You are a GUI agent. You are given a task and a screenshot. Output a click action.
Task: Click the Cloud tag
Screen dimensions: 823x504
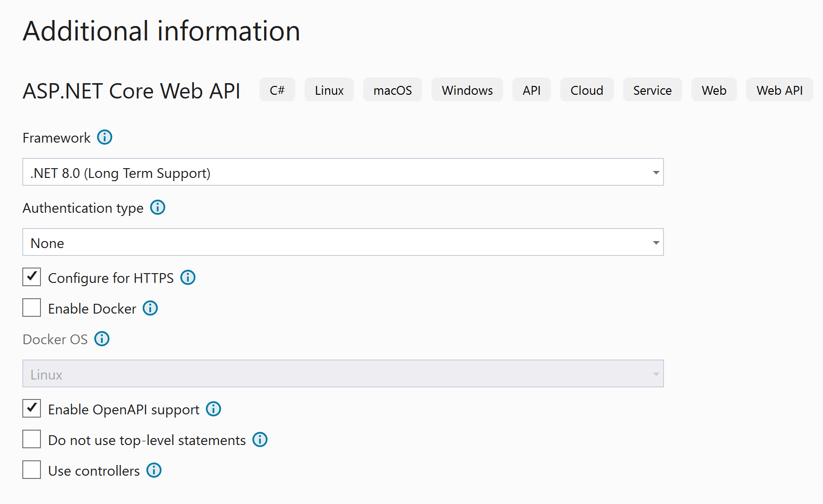pos(586,90)
